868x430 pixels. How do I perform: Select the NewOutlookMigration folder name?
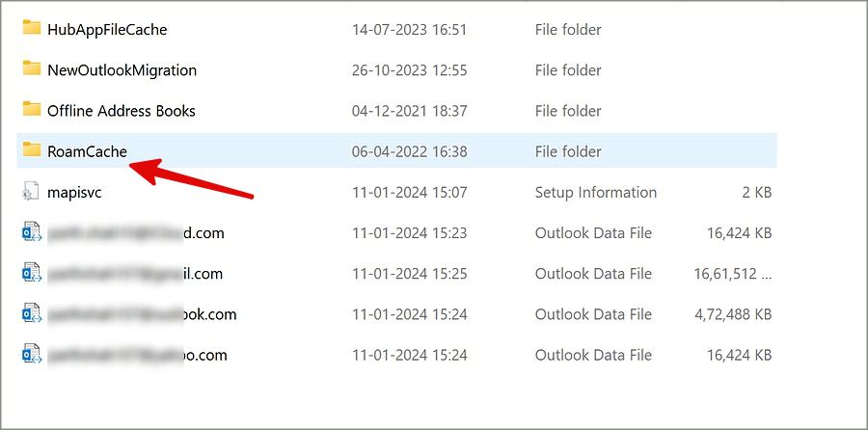pyautogui.click(x=122, y=70)
